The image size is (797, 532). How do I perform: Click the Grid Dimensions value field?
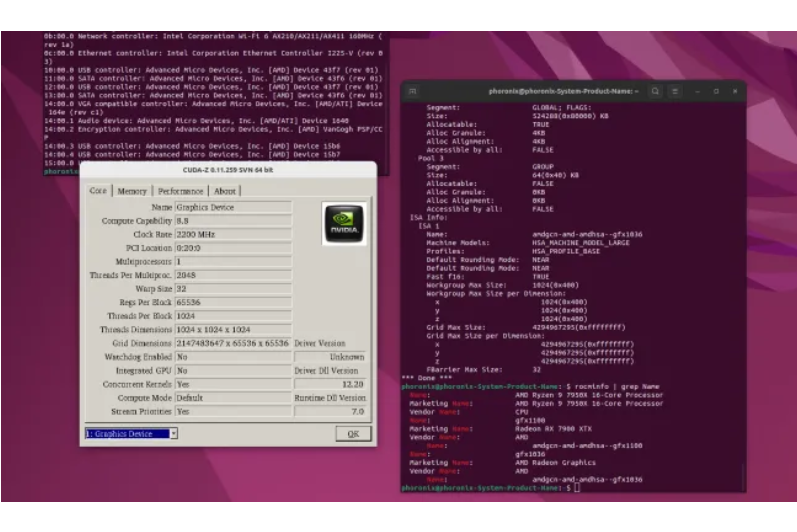[233, 343]
